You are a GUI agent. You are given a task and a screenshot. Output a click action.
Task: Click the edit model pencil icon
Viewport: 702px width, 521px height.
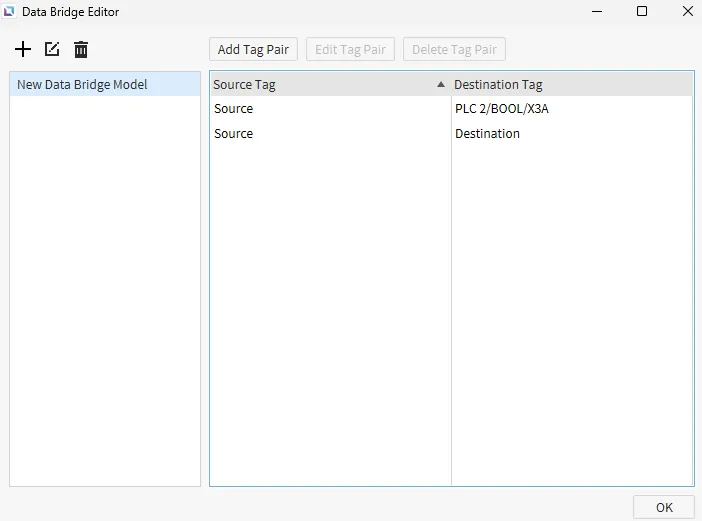tap(52, 49)
